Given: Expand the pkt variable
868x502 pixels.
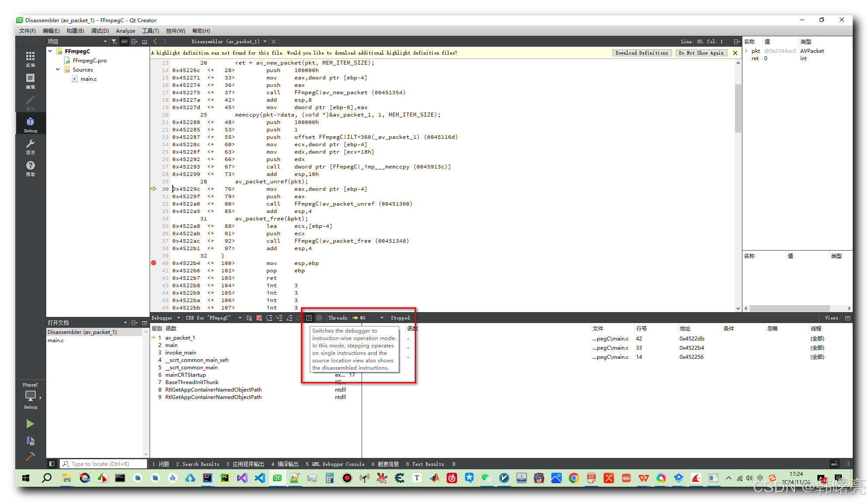Looking at the screenshot, I should click(746, 51).
